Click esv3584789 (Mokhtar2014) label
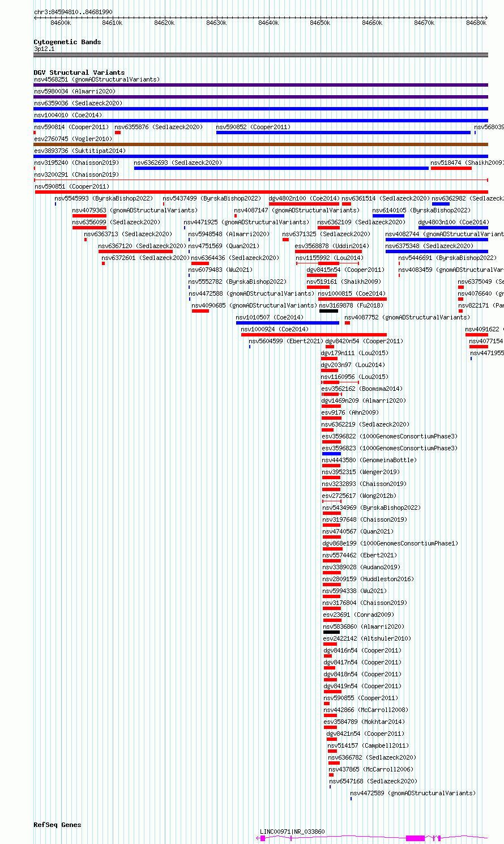This screenshot has height=844, width=504. (365, 722)
